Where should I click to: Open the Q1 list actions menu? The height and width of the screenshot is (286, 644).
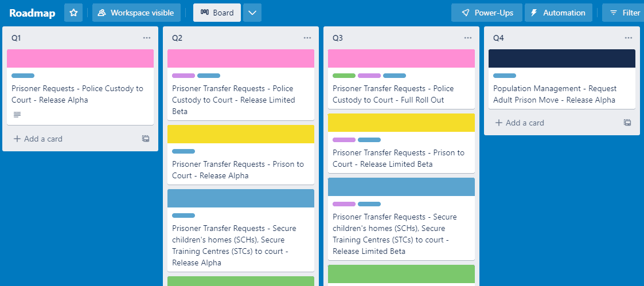(147, 38)
